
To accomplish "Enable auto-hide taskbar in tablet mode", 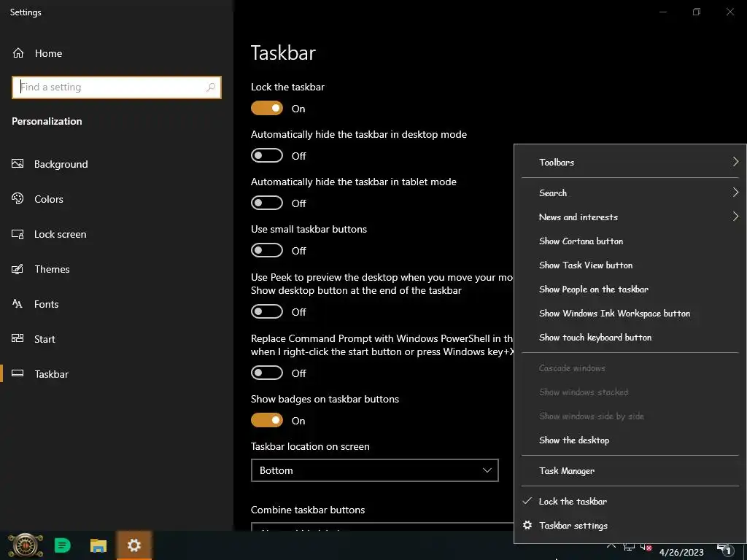I will pyautogui.click(x=267, y=203).
